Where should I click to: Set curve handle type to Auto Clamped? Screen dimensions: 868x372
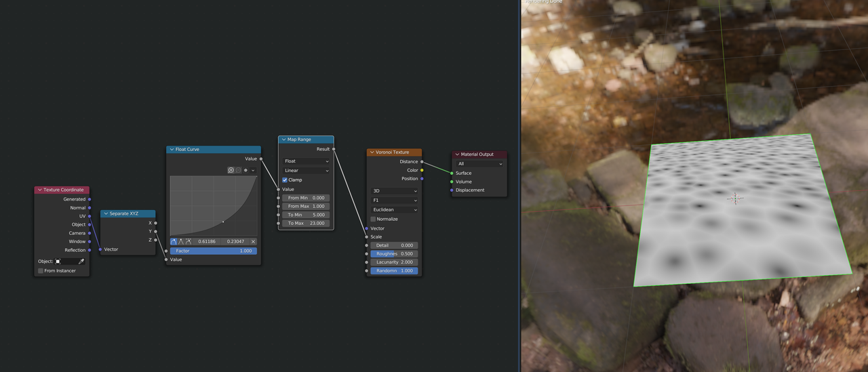(x=188, y=241)
